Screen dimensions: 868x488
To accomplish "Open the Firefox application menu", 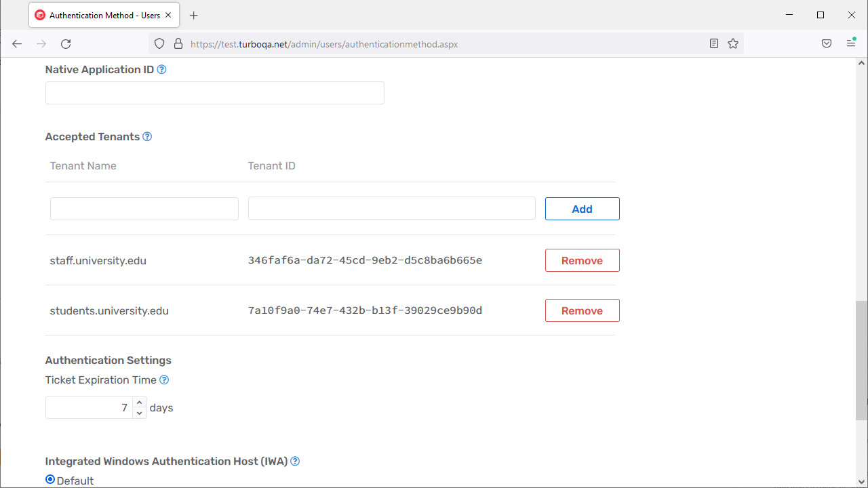I will point(851,43).
